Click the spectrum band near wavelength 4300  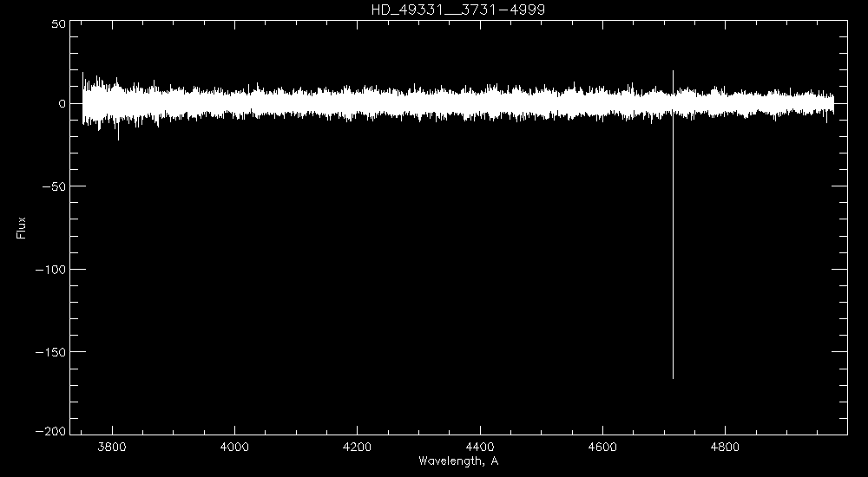coord(418,103)
